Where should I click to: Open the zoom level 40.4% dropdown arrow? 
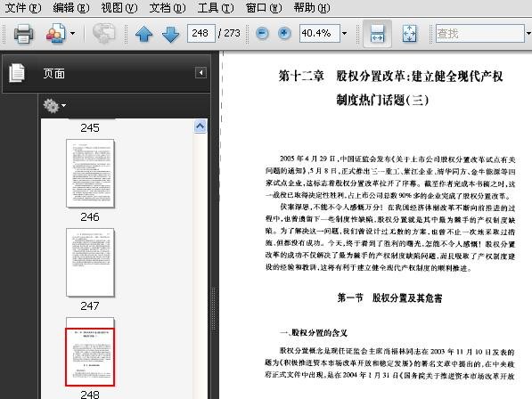[x=344, y=33]
